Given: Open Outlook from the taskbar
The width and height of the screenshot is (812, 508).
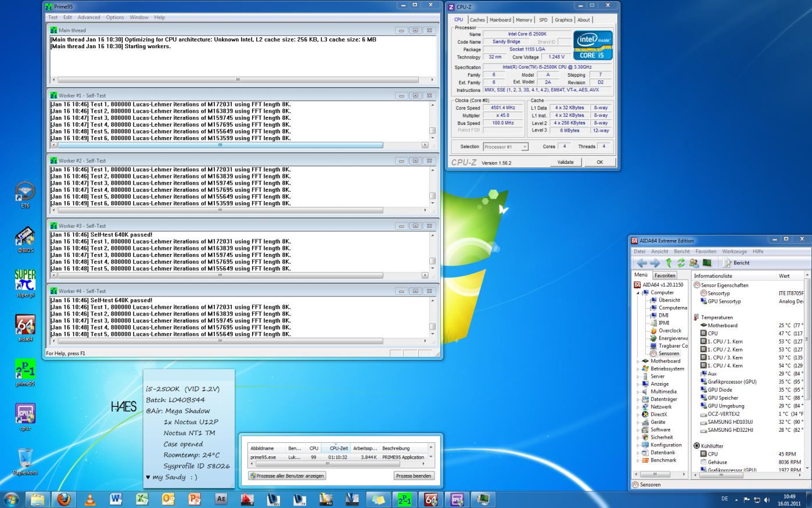Looking at the screenshot, I should click(x=168, y=499).
